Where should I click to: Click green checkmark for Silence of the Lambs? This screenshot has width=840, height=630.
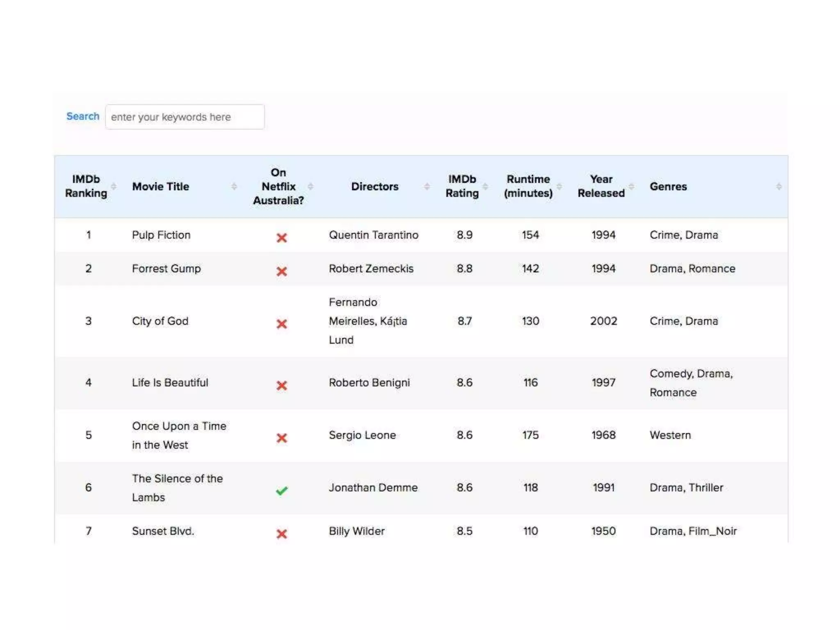pyautogui.click(x=282, y=491)
